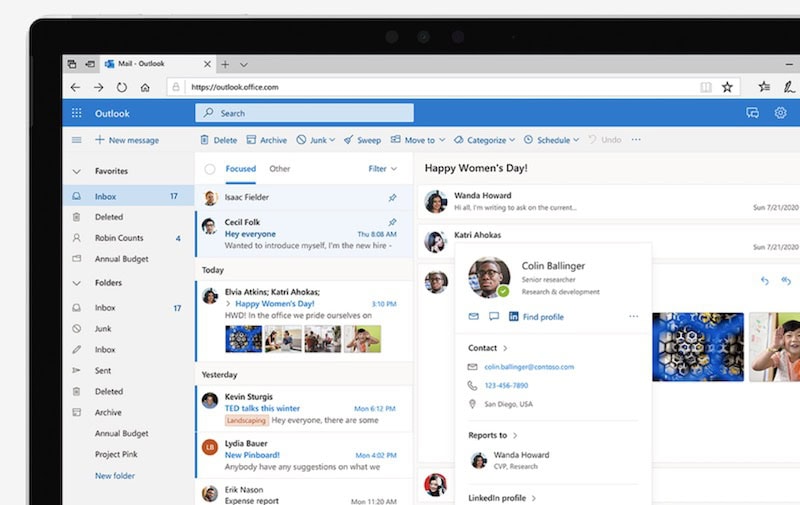Image resolution: width=800 pixels, height=505 pixels.
Task: Close the Mail - Outlook tab
Action: [207, 64]
